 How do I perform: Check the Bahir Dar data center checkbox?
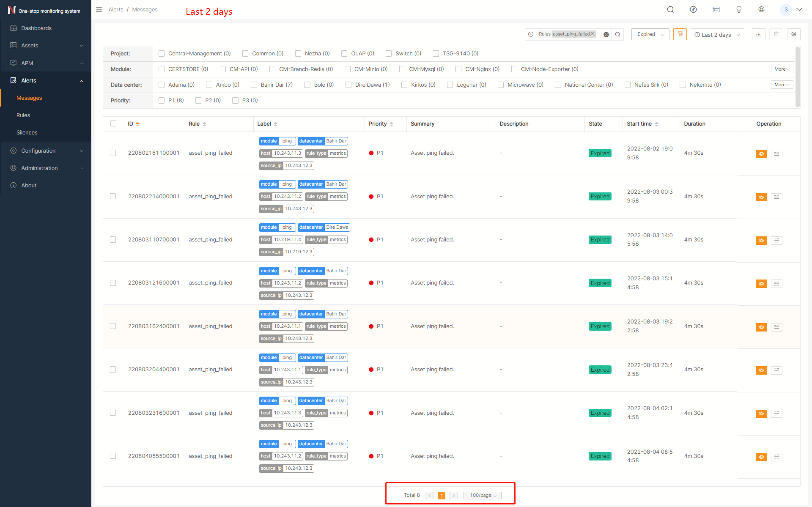coord(254,85)
